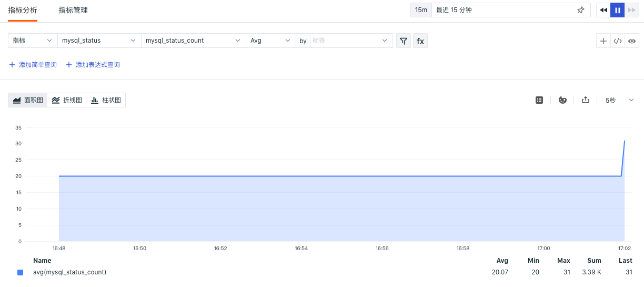Click the Max column header in legend
The height and width of the screenshot is (287, 644).
(x=563, y=261)
